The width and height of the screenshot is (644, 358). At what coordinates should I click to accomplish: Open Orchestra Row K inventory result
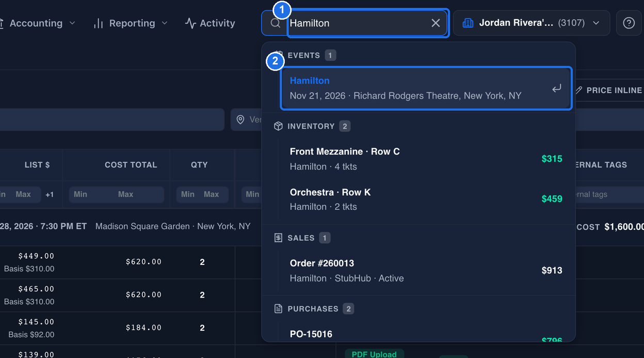pyautogui.click(x=426, y=199)
